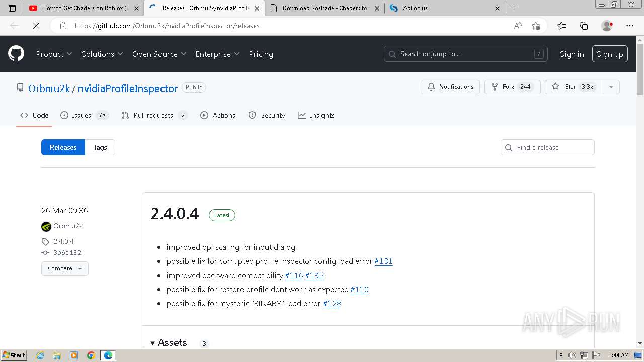Open browser Settings and more menu
This screenshot has width=644, height=362.
click(630, 26)
